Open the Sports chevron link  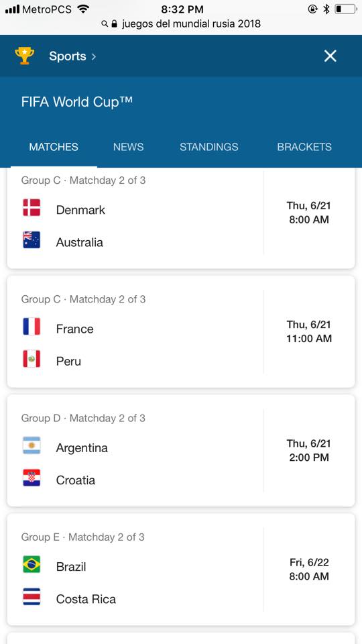(72, 56)
